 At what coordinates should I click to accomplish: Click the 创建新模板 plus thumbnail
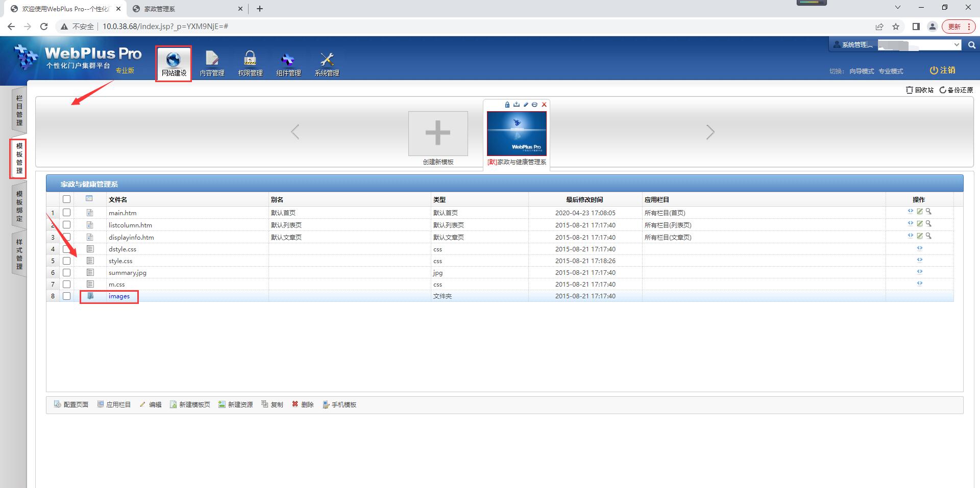click(438, 134)
